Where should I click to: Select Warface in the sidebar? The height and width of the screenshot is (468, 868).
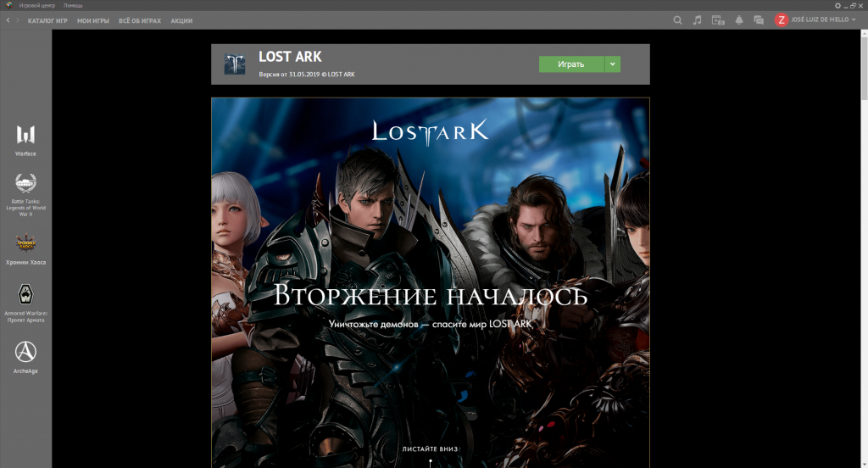25,141
